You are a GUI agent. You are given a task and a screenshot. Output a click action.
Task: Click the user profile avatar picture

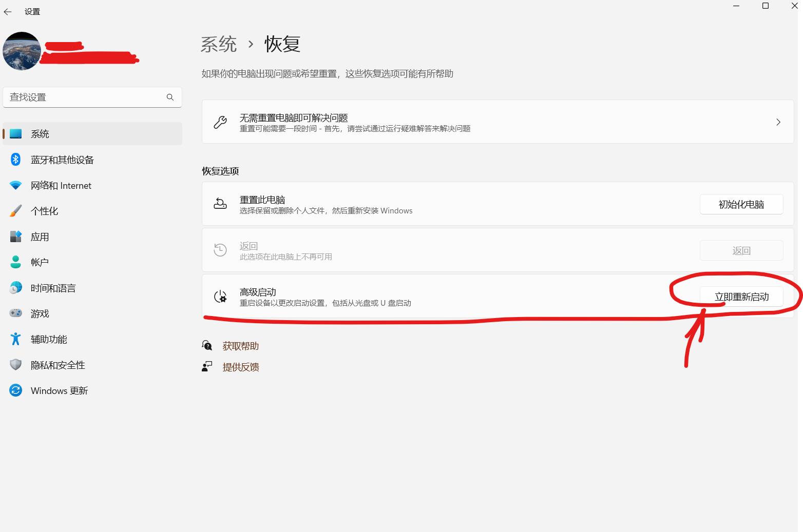22,51
